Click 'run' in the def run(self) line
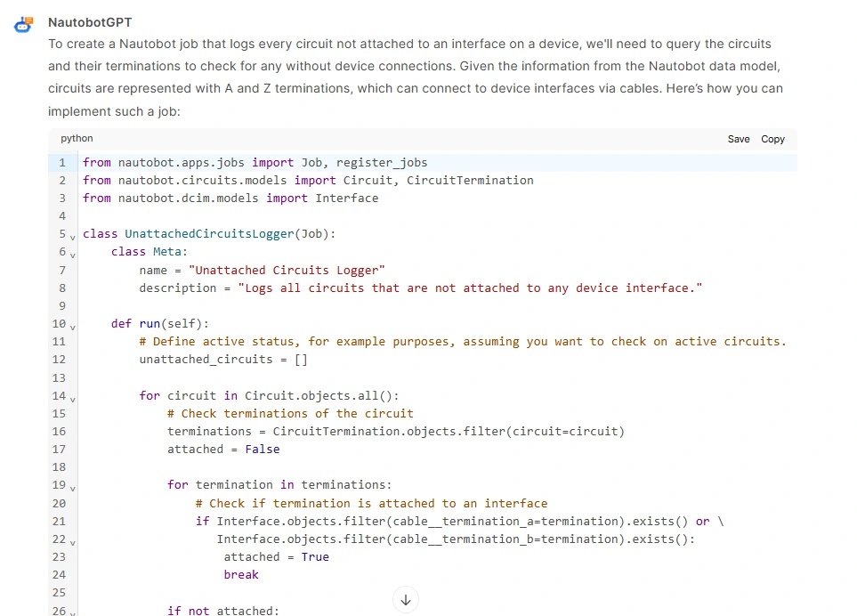Image resolution: width=857 pixels, height=616 pixels. coord(150,323)
